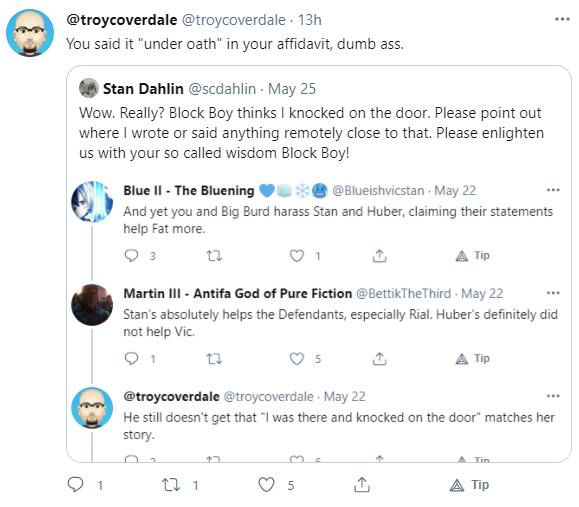The width and height of the screenshot is (579, 507).
Task: Share Blue II's tweet
Action: click(379, 256)
